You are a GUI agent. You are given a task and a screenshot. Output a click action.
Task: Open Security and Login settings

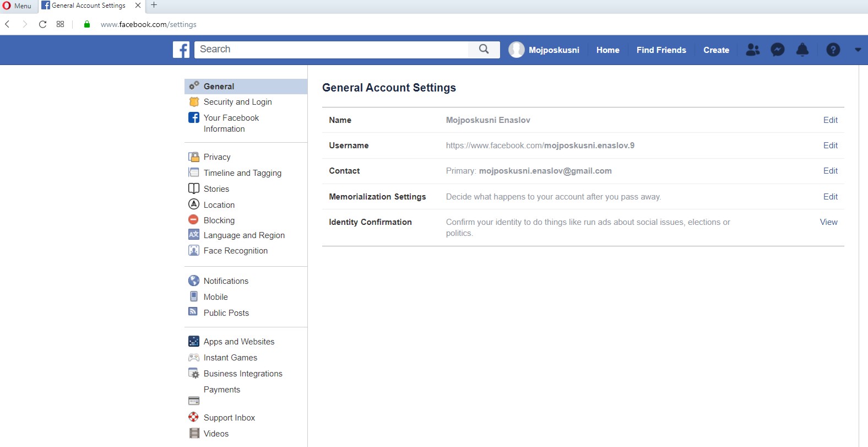tap(237, 102)
